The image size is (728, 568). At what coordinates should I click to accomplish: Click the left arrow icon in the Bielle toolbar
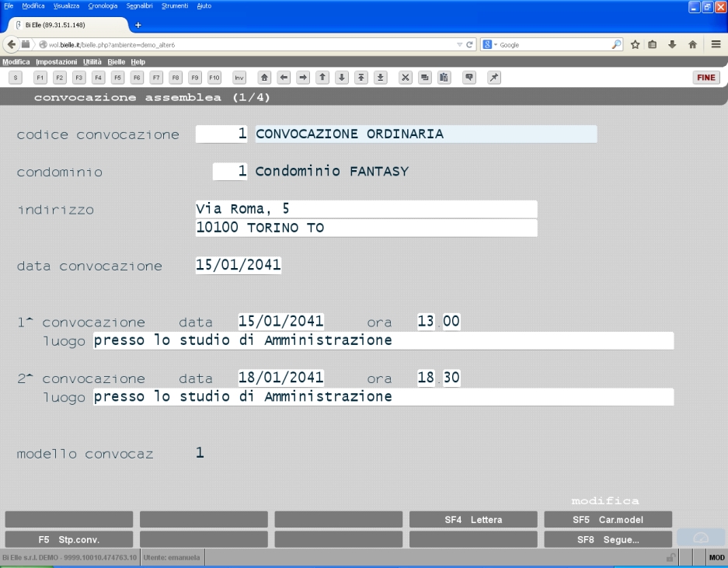pyautogui.click(x=284, y=78)
